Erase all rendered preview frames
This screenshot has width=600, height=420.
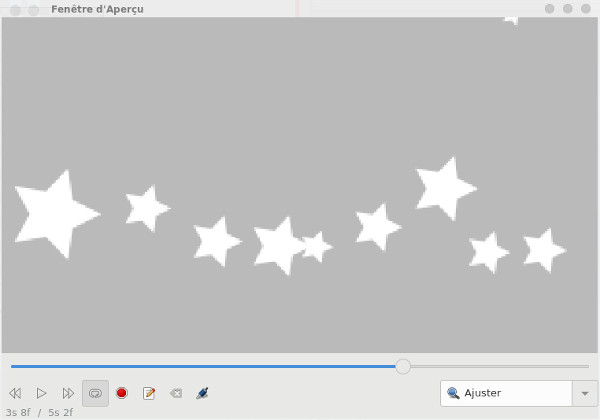point(176,393)
